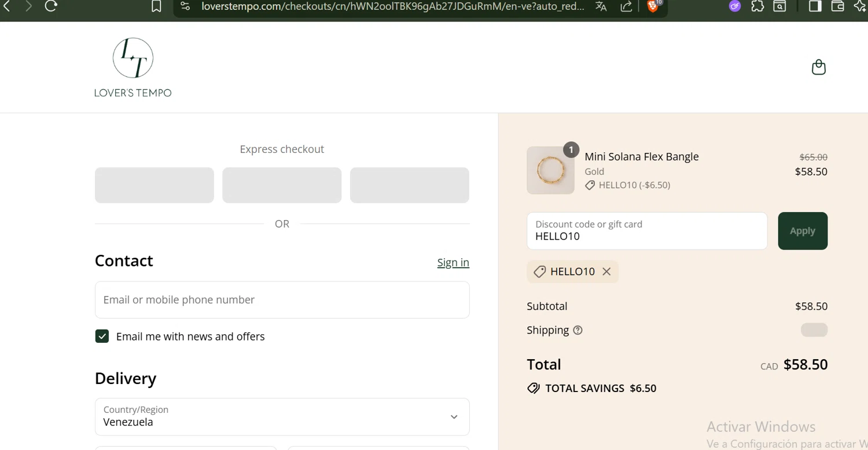Bookmark this page in the browser
868x450 pixels.
pyautogui.click(x=156, y=6)
